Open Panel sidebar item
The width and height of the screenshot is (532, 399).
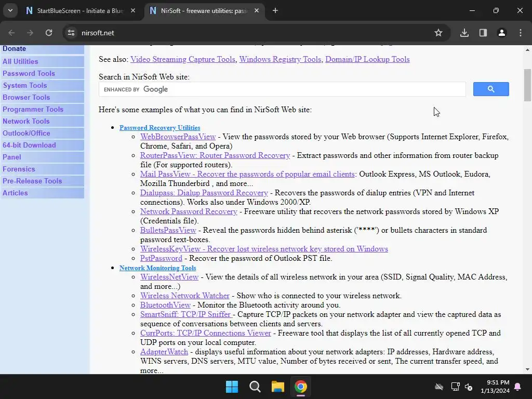[11, 157]
